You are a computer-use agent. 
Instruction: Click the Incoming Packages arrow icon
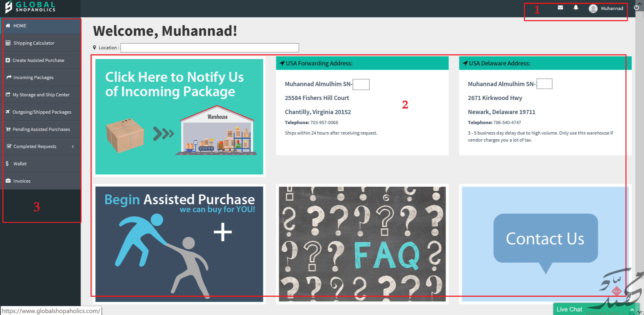click(x=9, y=77)
